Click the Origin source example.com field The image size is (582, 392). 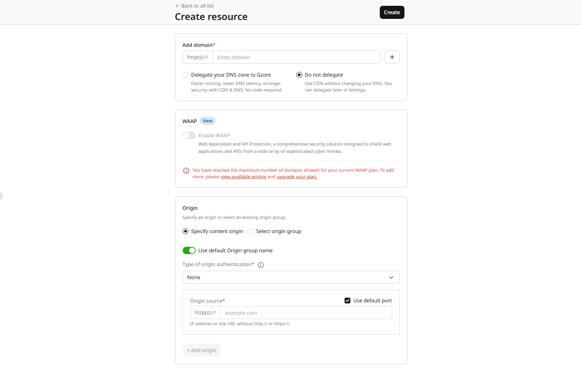(306, 313)
